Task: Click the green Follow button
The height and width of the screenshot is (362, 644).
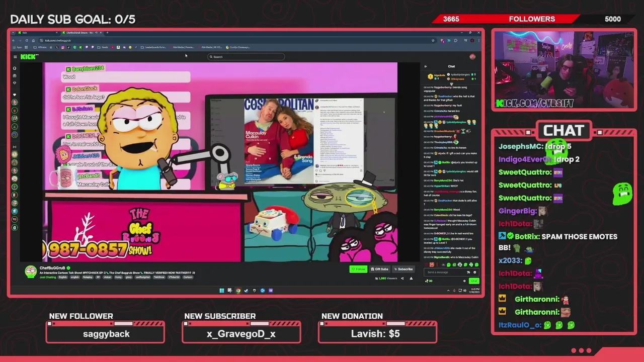Action: [x=358, y=269]
